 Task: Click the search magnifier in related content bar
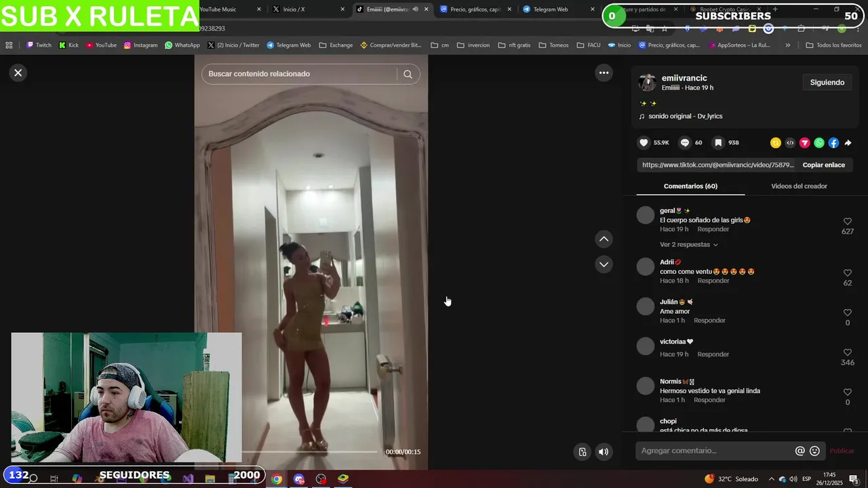(x=408, y=74)
